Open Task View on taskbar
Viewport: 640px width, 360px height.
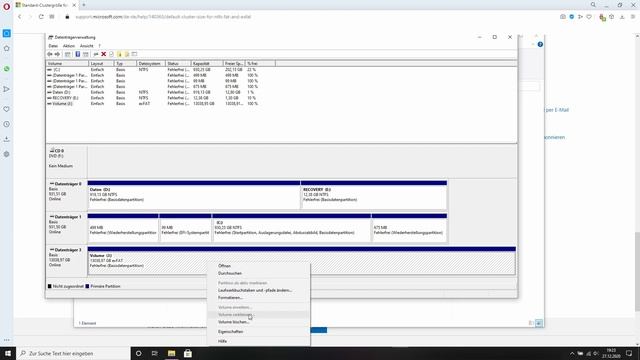(x=155, y=353)
